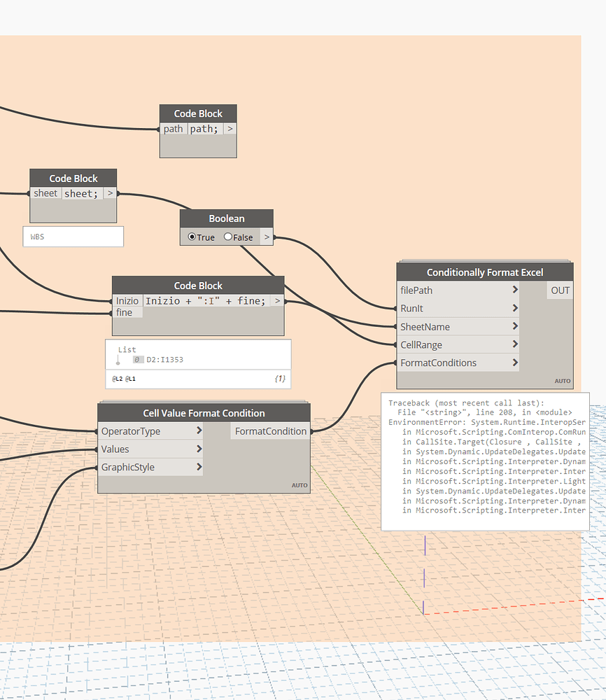This screenshot has height=700, width=606.
Task: Click the GraphicStyle input port arrow
Action: coord(200,467)
